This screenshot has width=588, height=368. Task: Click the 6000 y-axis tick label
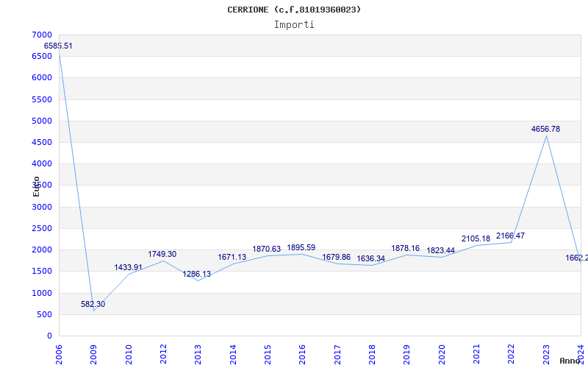42,77
